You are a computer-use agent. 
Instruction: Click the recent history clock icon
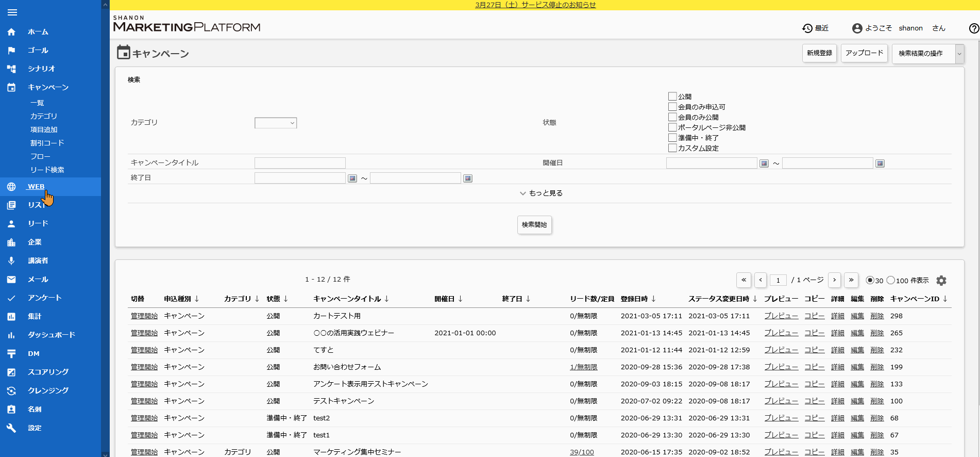(807, 28)
